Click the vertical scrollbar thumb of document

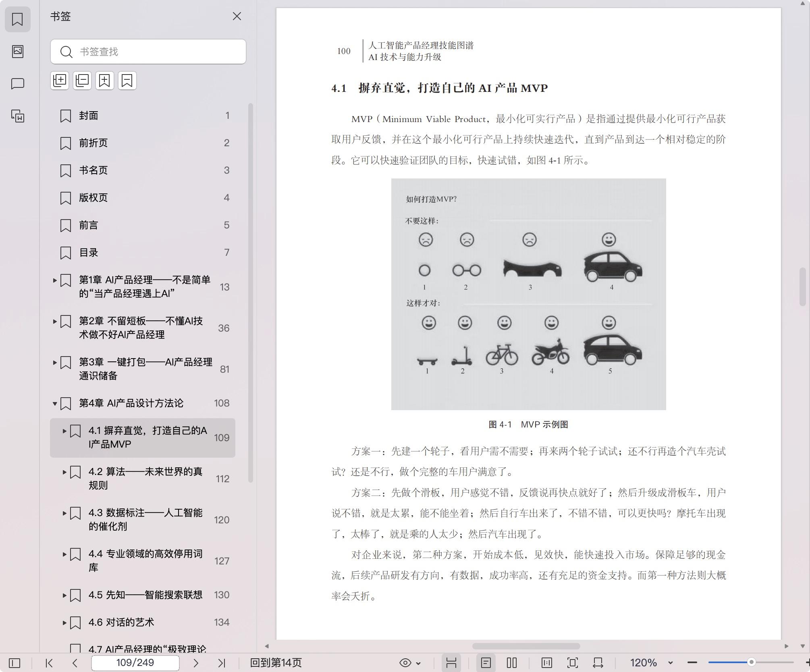click(x=802, y=287)
